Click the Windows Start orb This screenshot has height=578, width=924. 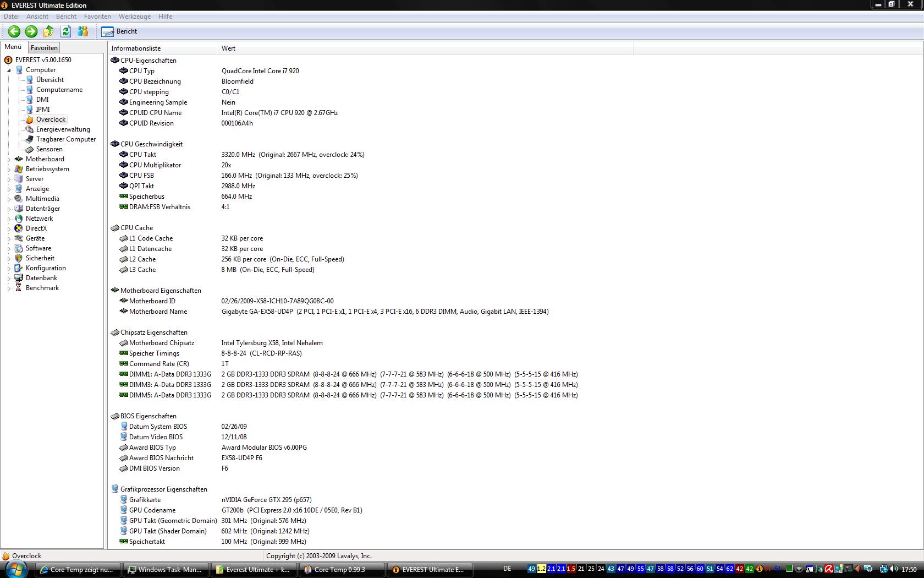pyautogui.click(x=15, y=569)
